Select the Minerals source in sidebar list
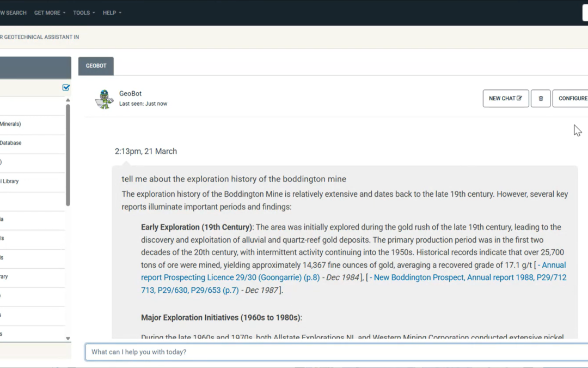Image resolution: width=588 pixels, height=368 pixels. [x=11, y=124]
